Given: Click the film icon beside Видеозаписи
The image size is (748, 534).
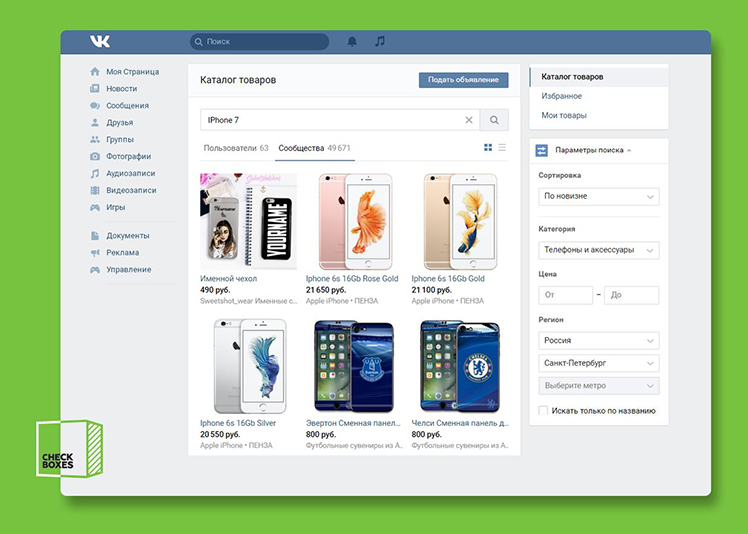Looking at the screenshot, I should 95,190.
